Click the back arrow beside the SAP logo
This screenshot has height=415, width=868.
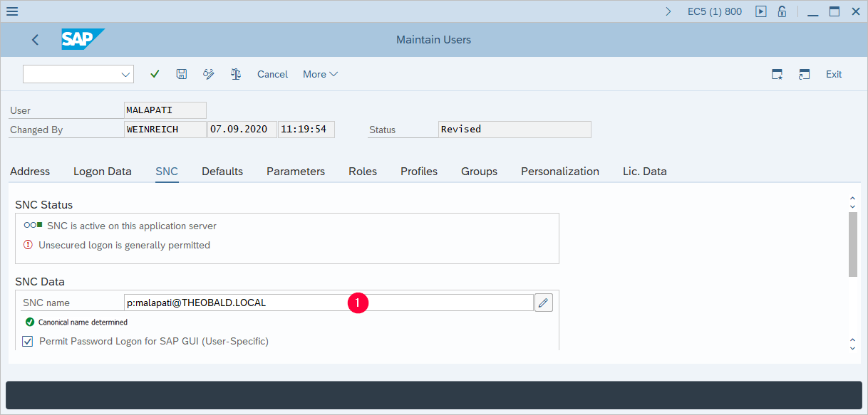click(x=35, y=40)
